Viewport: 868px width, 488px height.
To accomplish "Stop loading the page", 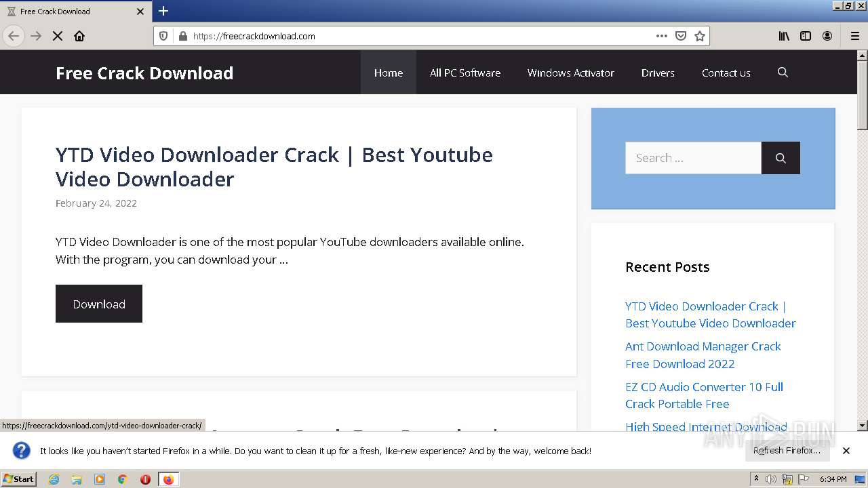I will coord(58,36).
